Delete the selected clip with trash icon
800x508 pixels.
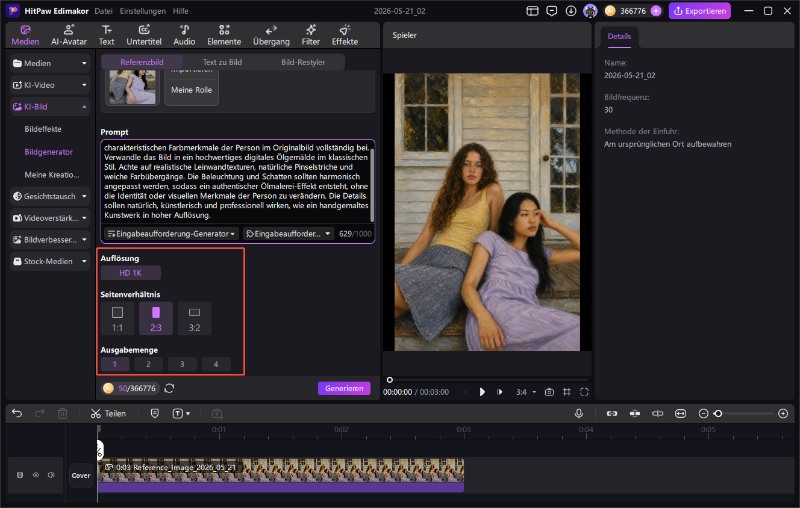coord(62,413)
